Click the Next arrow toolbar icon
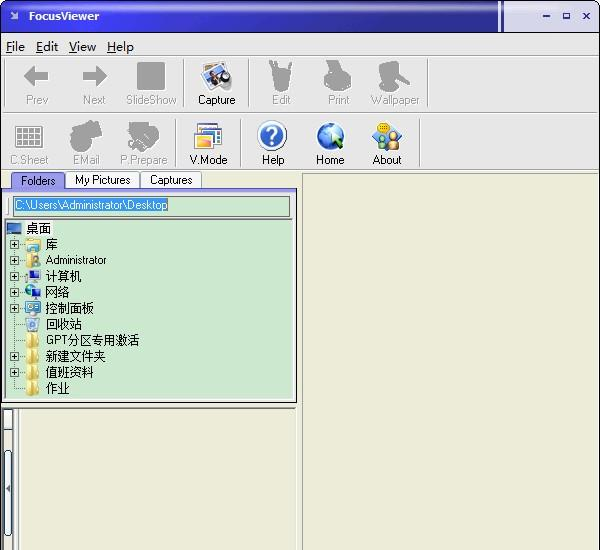This screenshot has height=550, width=600. pyautogui.click(x=95, y=76)
